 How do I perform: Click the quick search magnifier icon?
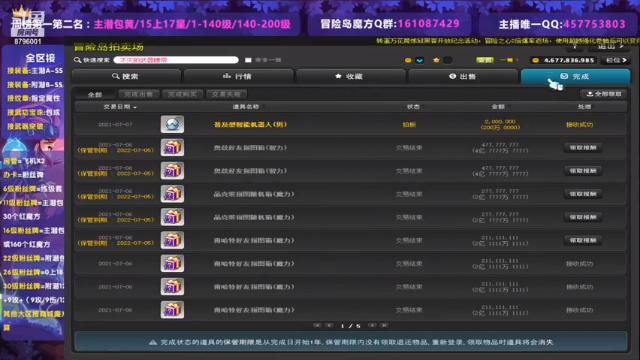77,60
